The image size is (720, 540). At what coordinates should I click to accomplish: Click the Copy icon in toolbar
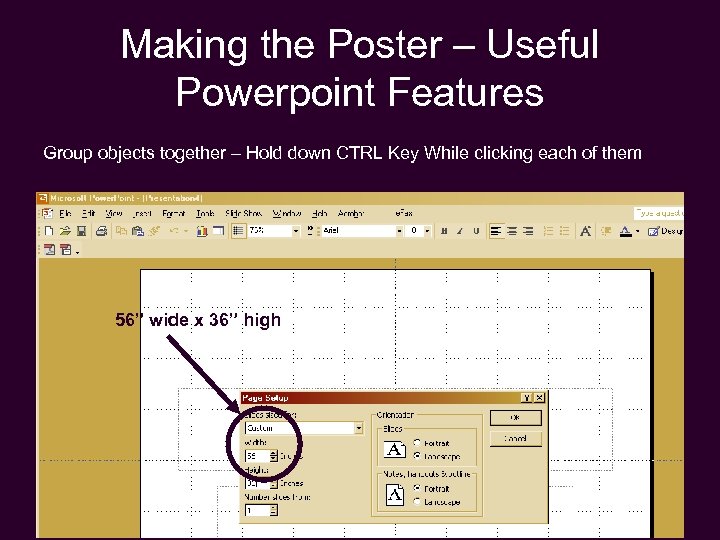click(121, 231)
